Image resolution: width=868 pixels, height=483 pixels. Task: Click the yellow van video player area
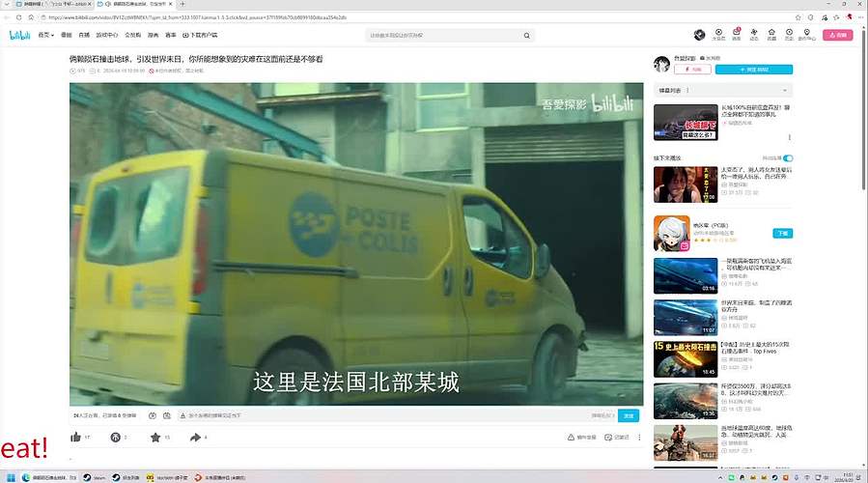point(356,244)
